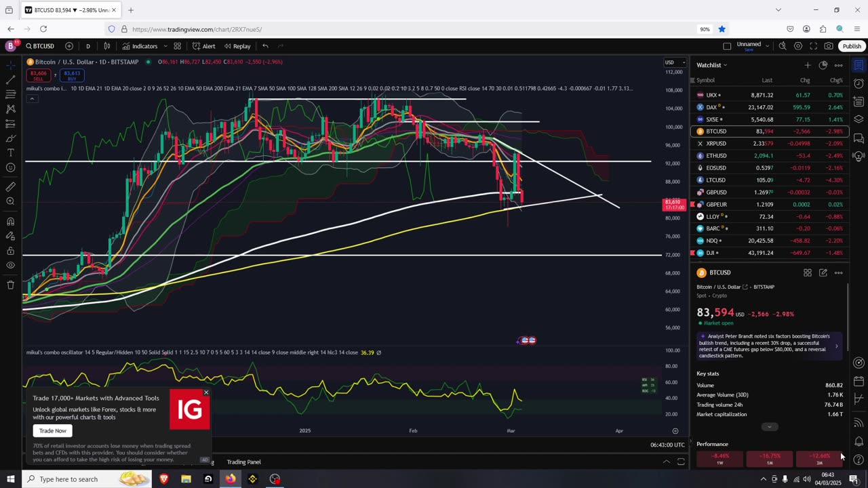Open the help center question icon
The width and height of the screenshot is (868, 488).
(x=859, y=461)
